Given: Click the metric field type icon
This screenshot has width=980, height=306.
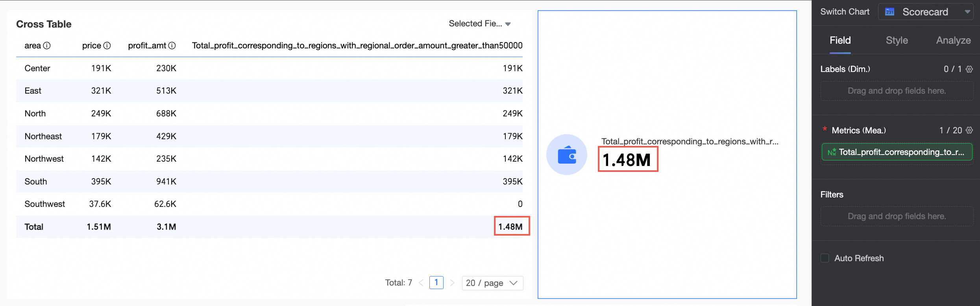Looking at the screenshot, I should tap(832, 152).
